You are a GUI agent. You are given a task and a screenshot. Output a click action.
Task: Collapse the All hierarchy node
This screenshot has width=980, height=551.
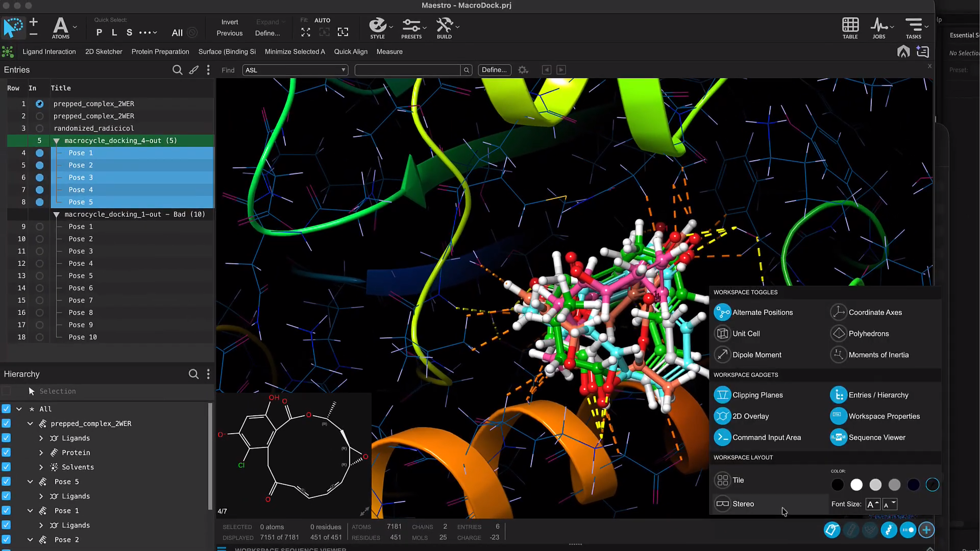[19, 409]
